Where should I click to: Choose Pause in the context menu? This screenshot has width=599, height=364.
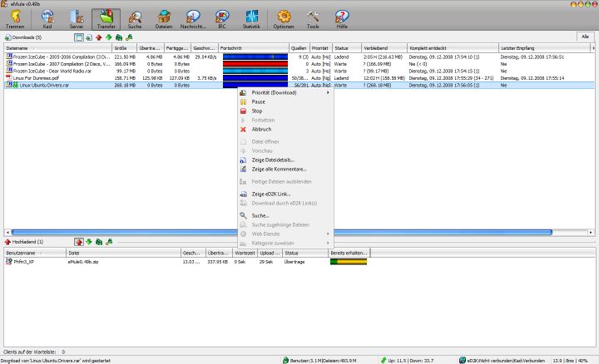point(259,101)
